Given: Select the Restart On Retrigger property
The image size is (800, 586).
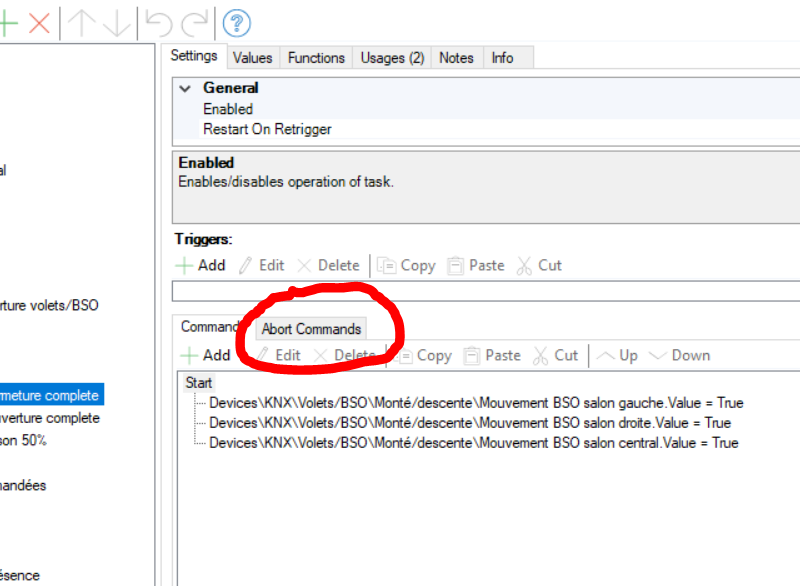Looking at the screenshot, I should (x=267, y=129).
